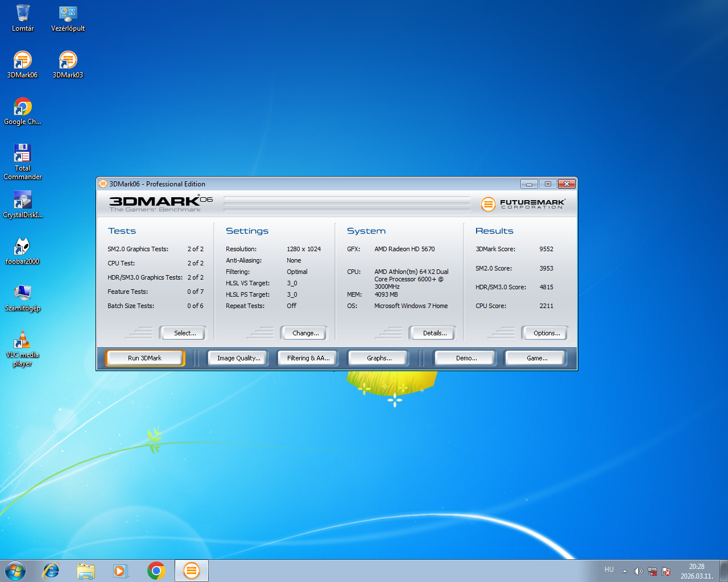
Task: Open the Game mode
Action: coord(537,358)
